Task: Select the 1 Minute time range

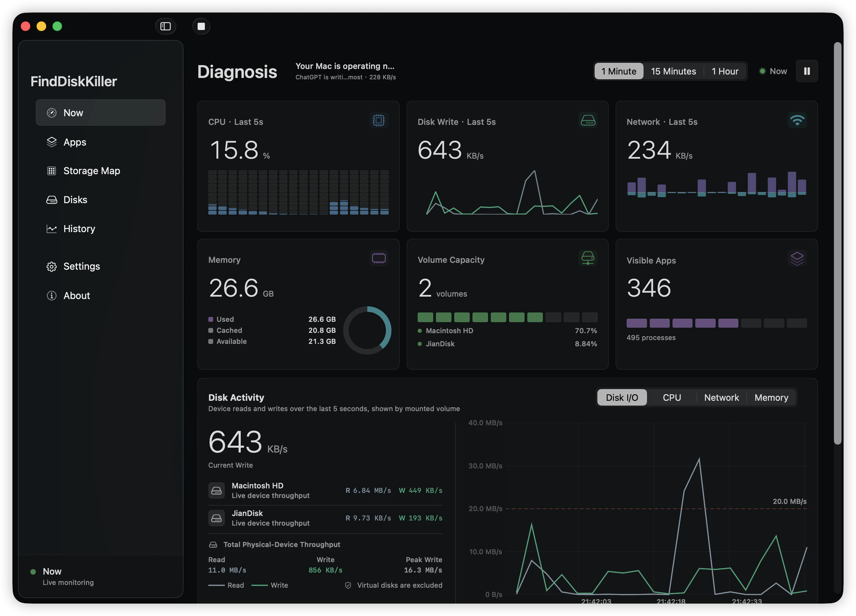Action: pos(619,71)
